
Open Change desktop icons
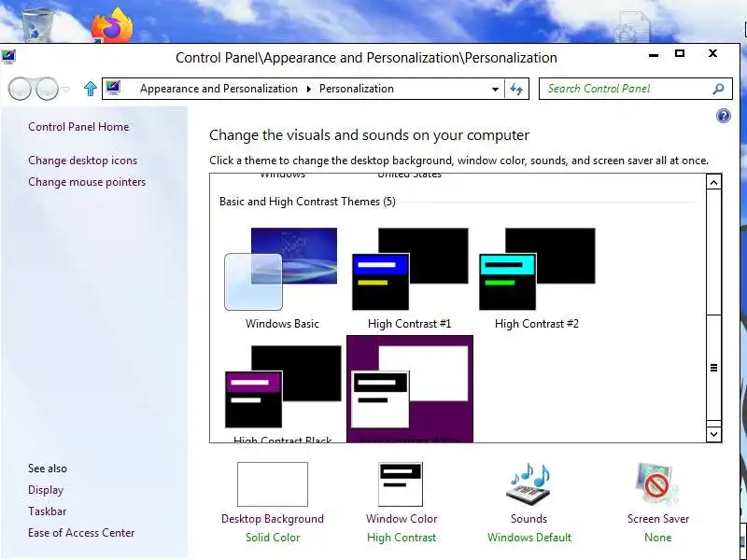coord(82,161)
